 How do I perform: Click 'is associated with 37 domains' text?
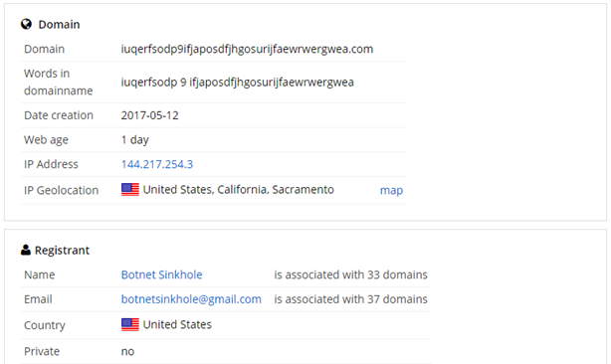[350, 299]
